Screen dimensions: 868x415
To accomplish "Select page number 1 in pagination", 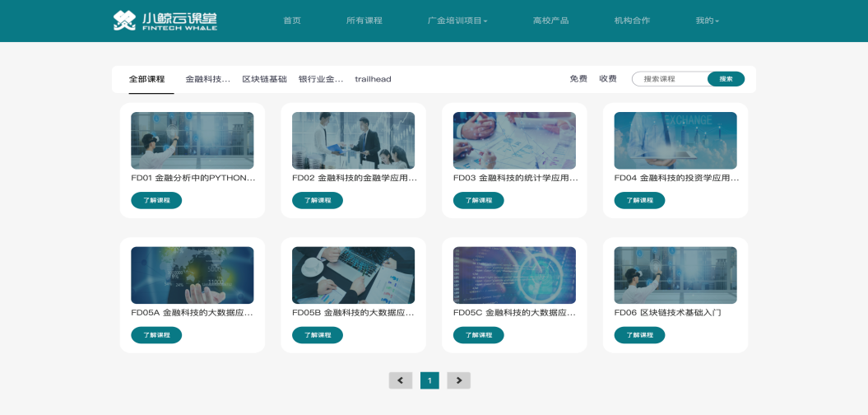I will click(x=429, y=380).
